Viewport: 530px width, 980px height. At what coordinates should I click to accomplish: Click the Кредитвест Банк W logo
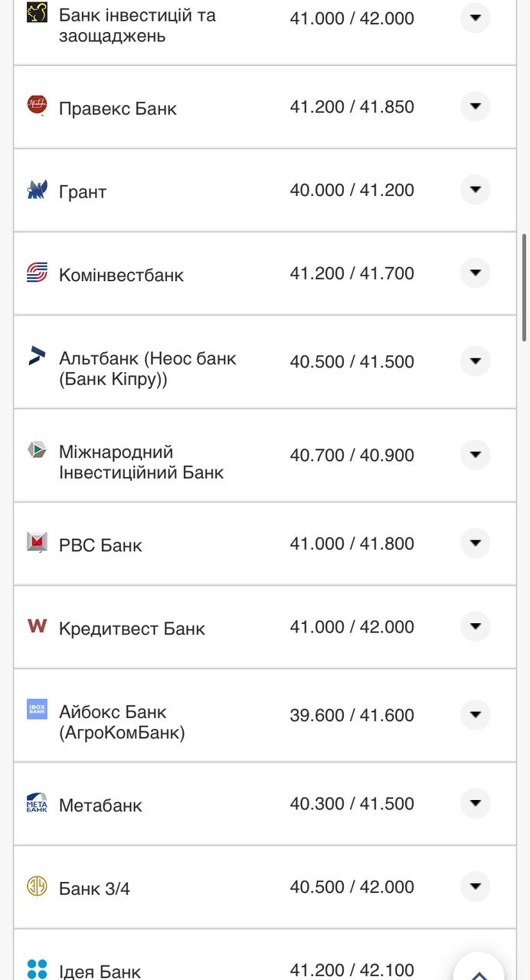pos(36,626)
